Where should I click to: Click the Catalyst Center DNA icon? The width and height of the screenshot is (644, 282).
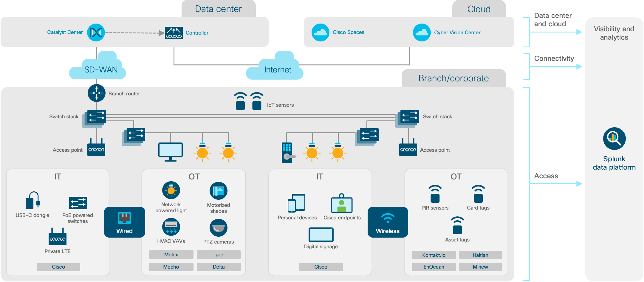click(96, 32)
